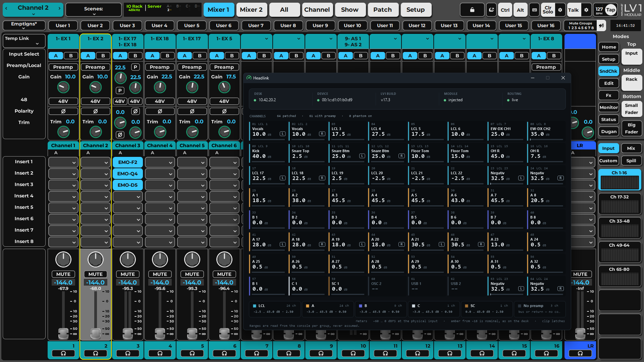This screenshot has width=644, height=362.
Task: Open Insert 2 dropdown on Channel 2
Action: tap(96, 174)
